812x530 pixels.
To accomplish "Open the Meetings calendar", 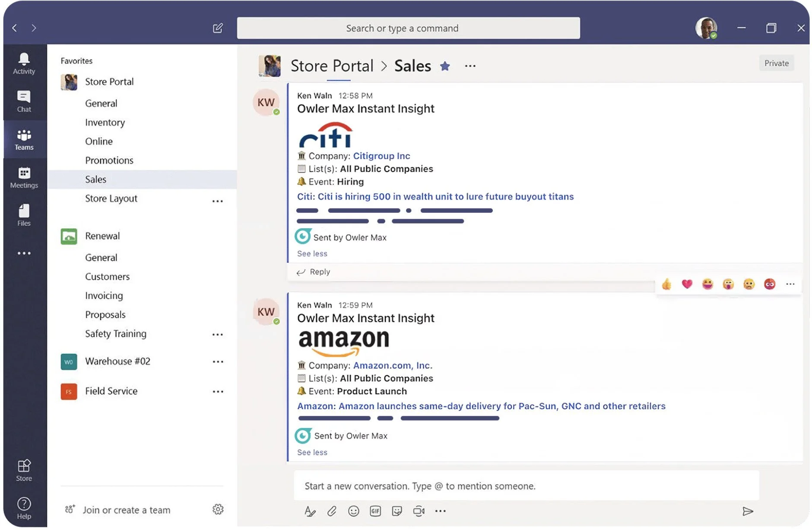I will pyautogui.click(x=24, y=177).
